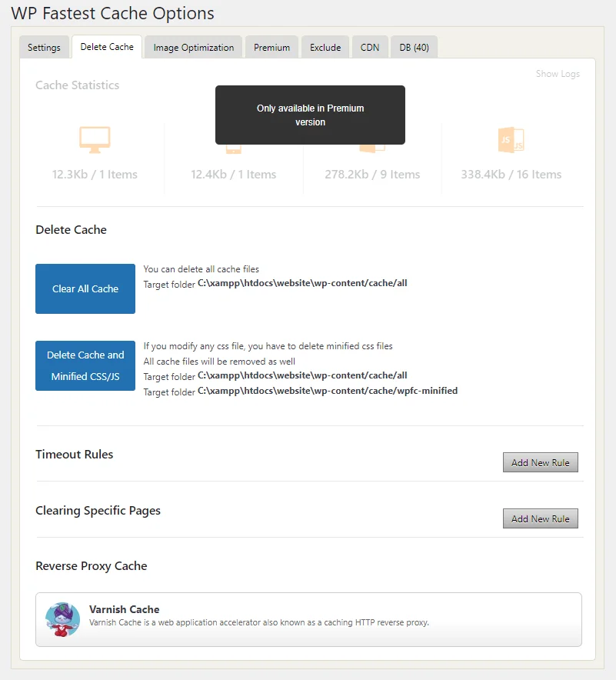Click the Varnish Cache description text
This screenshot has height=680, width=616.
click(259, 622)
